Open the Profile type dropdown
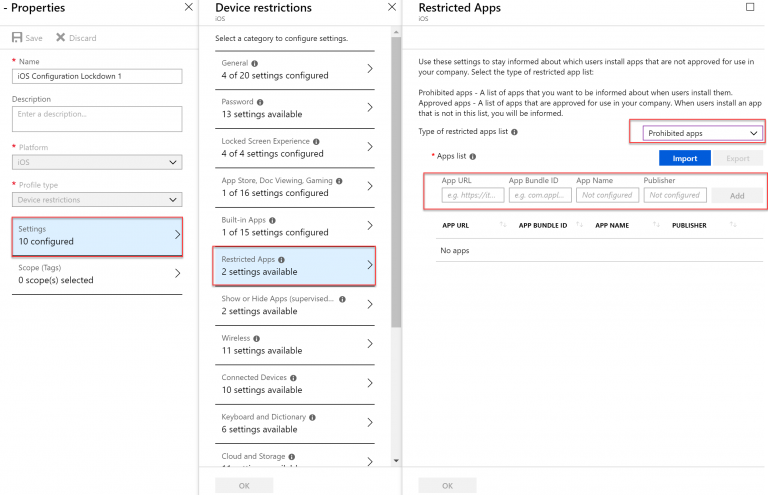768x495 pixels. (97, 200)
